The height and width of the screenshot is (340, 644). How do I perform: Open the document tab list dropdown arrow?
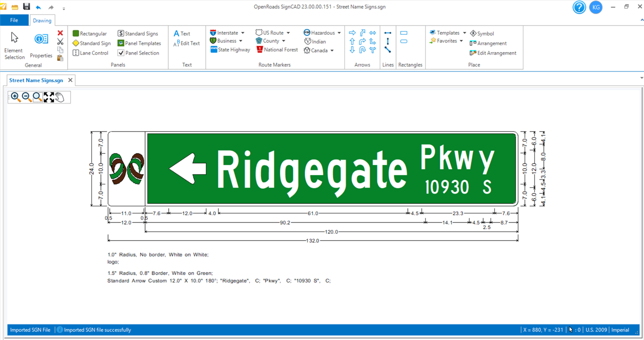pos(642,78)
